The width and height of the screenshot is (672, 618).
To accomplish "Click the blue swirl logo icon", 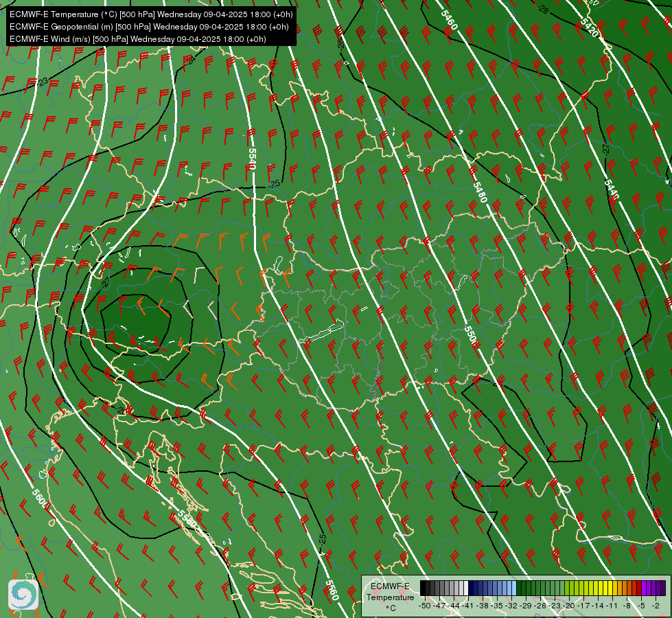I will pyautogui.click(x=23, y=594).
